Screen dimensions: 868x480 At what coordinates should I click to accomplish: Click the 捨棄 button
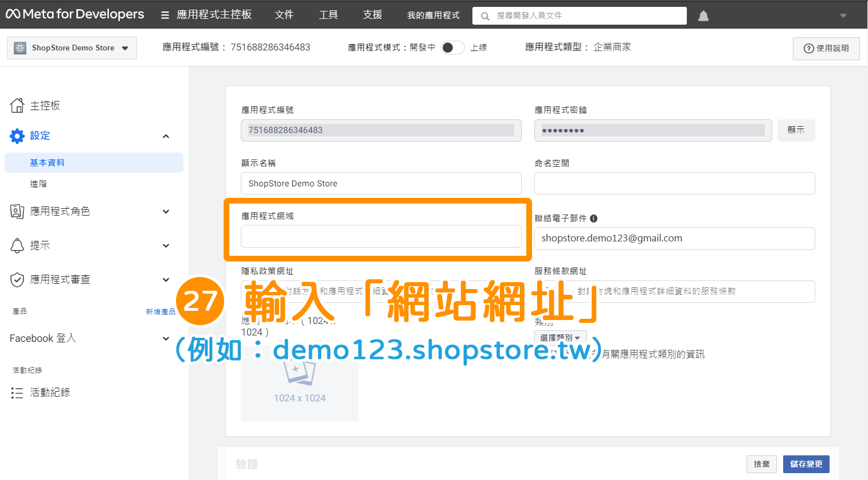pyautogui.click(x=762, y=464)
